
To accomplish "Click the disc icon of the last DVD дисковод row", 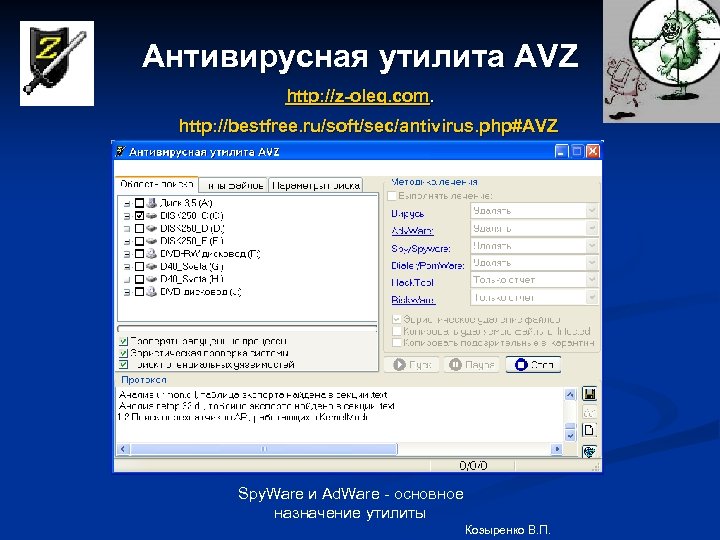I will [x=151, y=292].
